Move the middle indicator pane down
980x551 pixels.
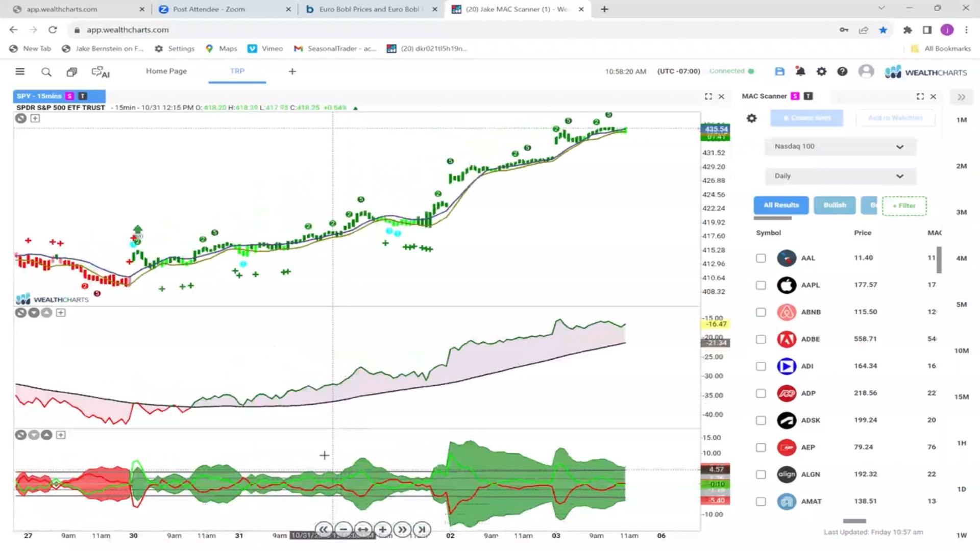click(34, 313)
